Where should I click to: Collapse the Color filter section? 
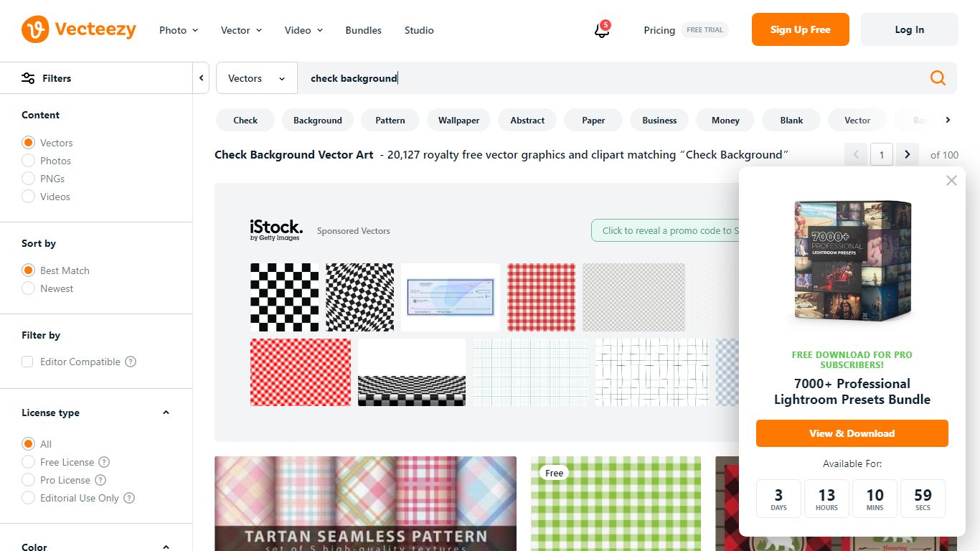pos(166,547)
